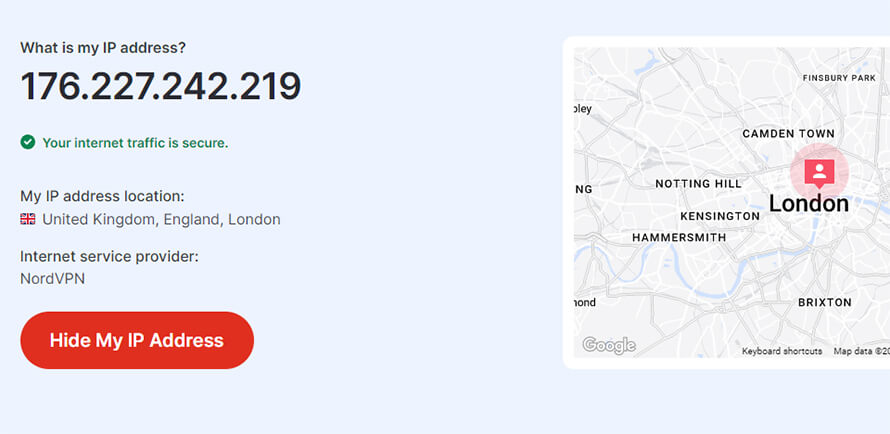Select the IP address 176.227.242.219
Image resolution: width=890 pixels, height=434 pixels.
pos(161,86)
